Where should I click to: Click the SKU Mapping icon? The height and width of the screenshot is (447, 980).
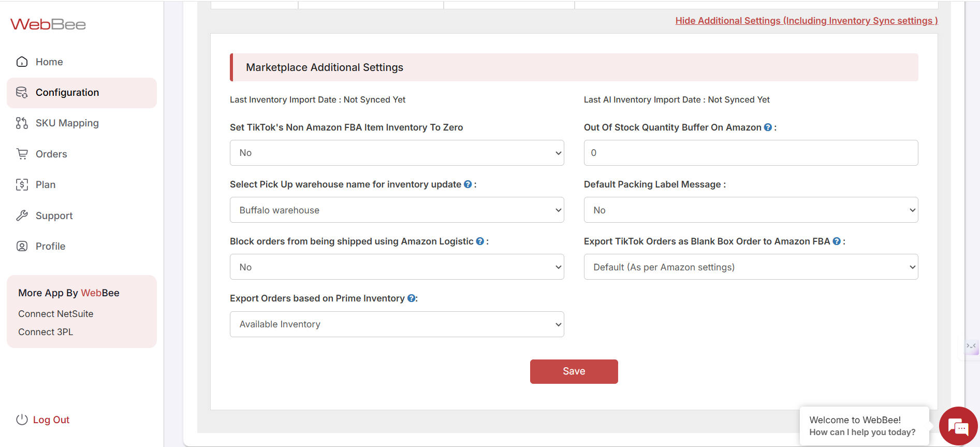22,123
